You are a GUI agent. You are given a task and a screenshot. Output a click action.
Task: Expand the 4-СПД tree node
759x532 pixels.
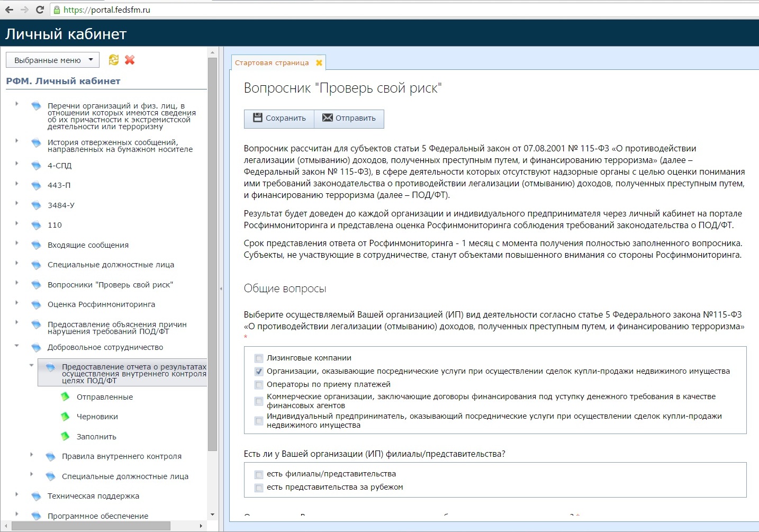point(16,164)
